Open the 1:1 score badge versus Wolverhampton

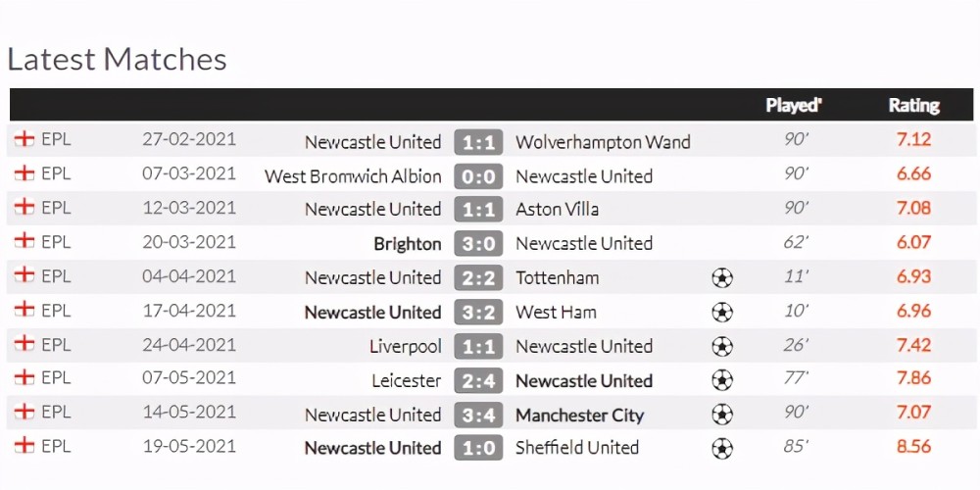coord(478,142)
